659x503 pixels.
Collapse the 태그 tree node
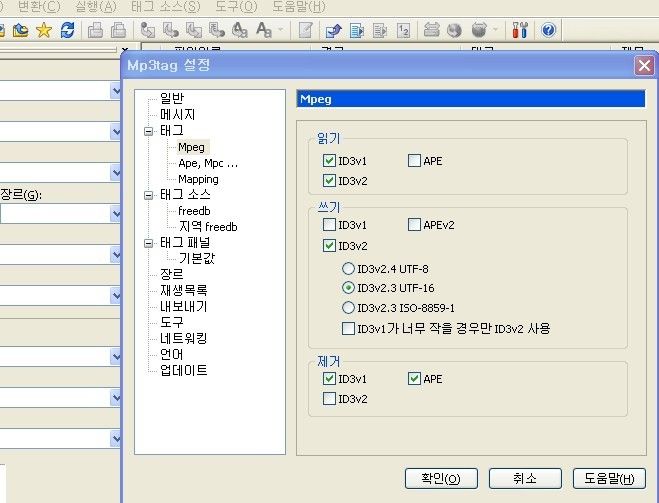[148, 132]
